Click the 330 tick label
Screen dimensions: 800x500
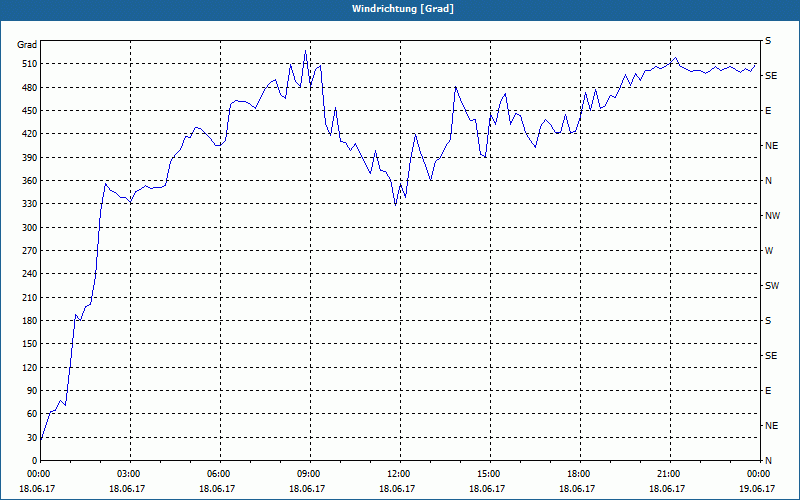29,204
